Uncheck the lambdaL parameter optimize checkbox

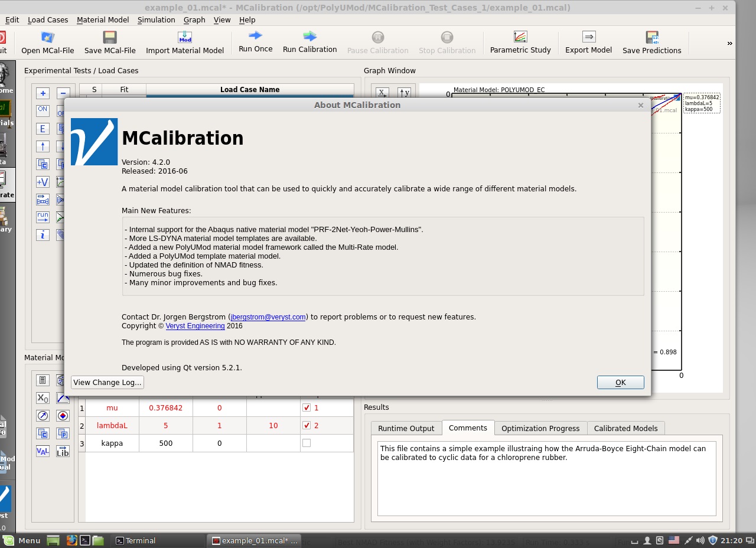[307, 425]
